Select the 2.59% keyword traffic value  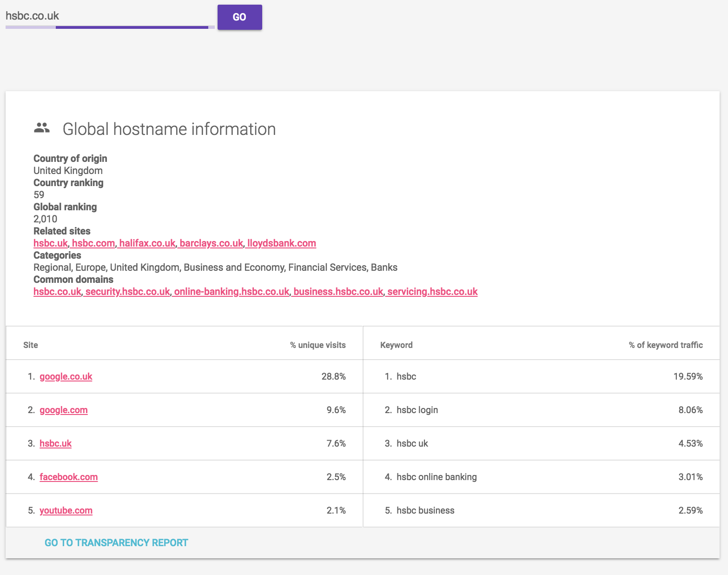[690, 510]
